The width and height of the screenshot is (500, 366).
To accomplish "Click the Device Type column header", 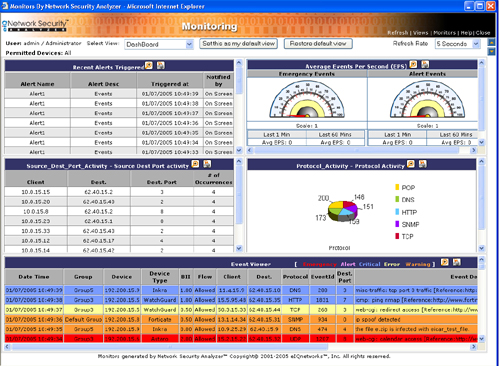I will coord(160,277).
